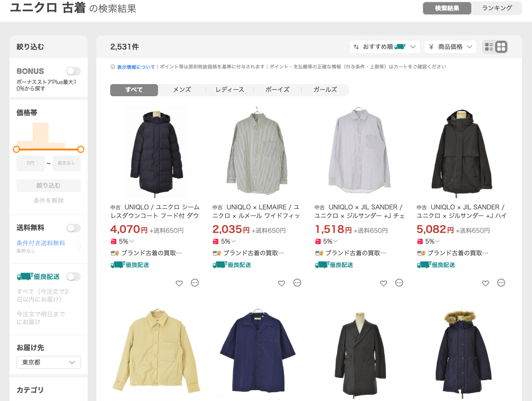Click 優良配送 truck badge on 4,070円 item
This screenshot has width=532, height=401.
coord(130,265)
